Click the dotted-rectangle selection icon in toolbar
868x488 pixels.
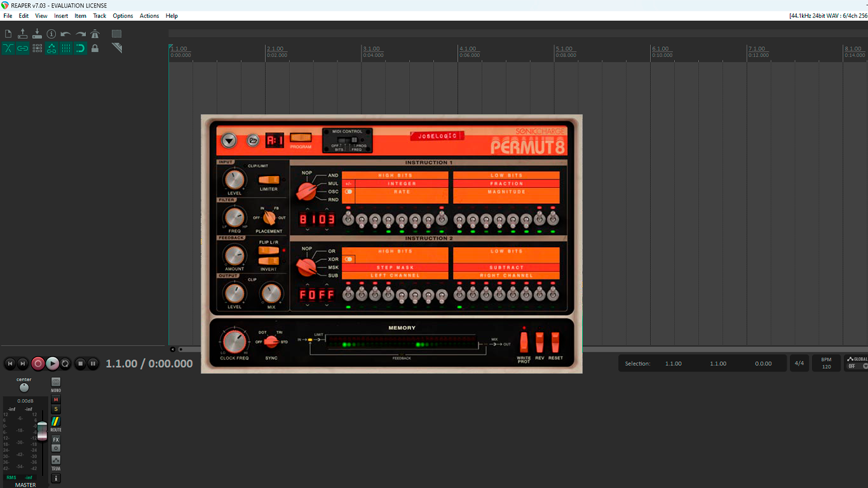[x=117, y=34]
